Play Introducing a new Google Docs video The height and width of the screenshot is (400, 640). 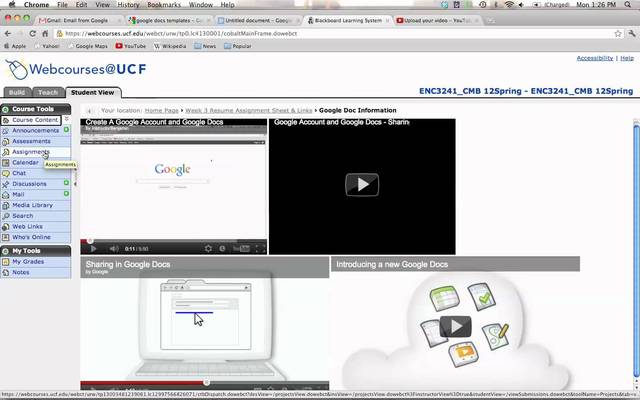pos(456,326)
